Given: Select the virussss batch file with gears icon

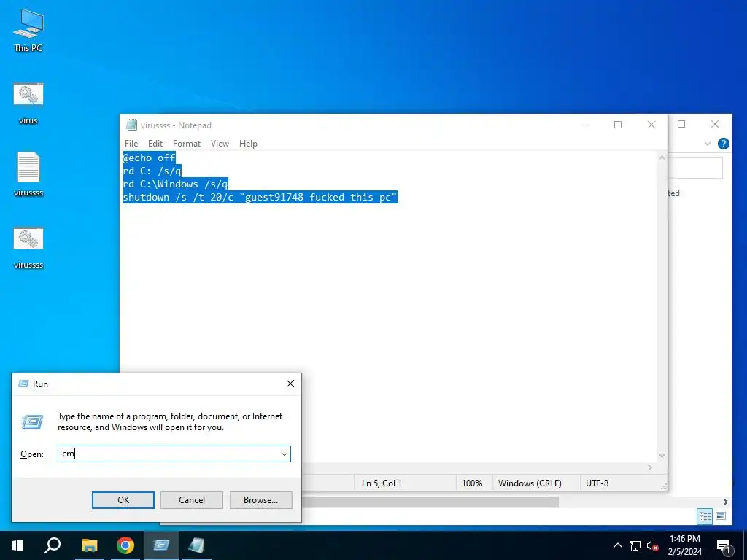Looking at the screenshot, I should click(28, 248).
